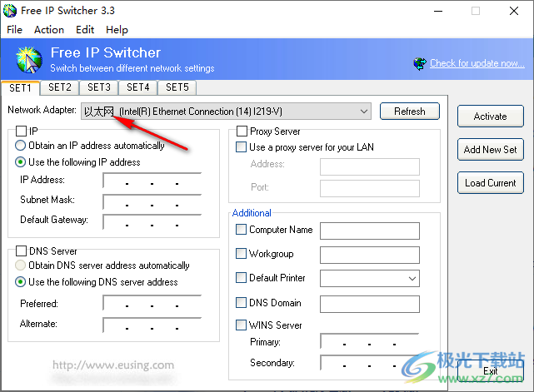
Task: Switch to the SET3 tab
Action: coord(99,87)
